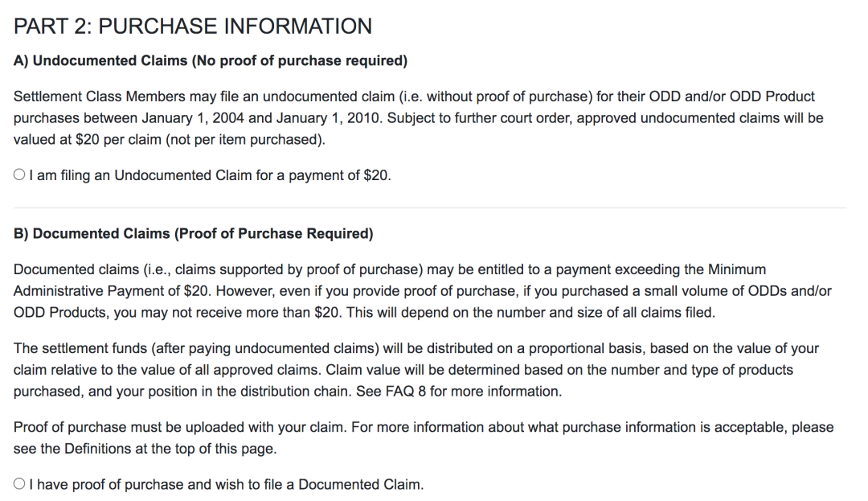Click '(No proof of purchase required)' in heading A
The height and width of the screenshot is (501, 868).
click(300, 60)
